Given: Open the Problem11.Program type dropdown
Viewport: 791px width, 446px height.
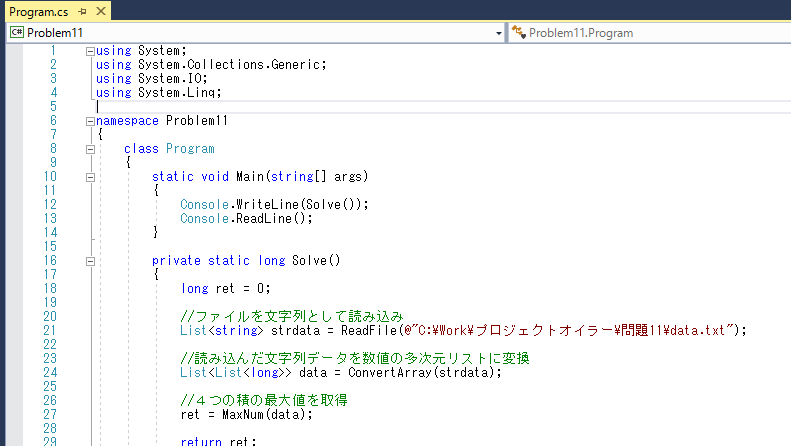Looking at the screenshot, I should click(650, 33).
